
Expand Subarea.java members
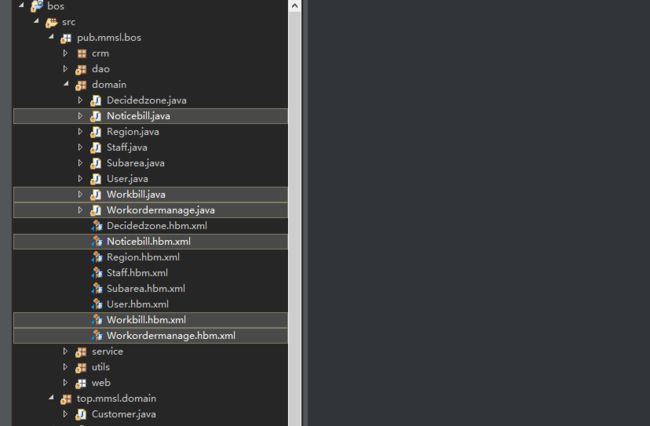[x=80, y=163]
